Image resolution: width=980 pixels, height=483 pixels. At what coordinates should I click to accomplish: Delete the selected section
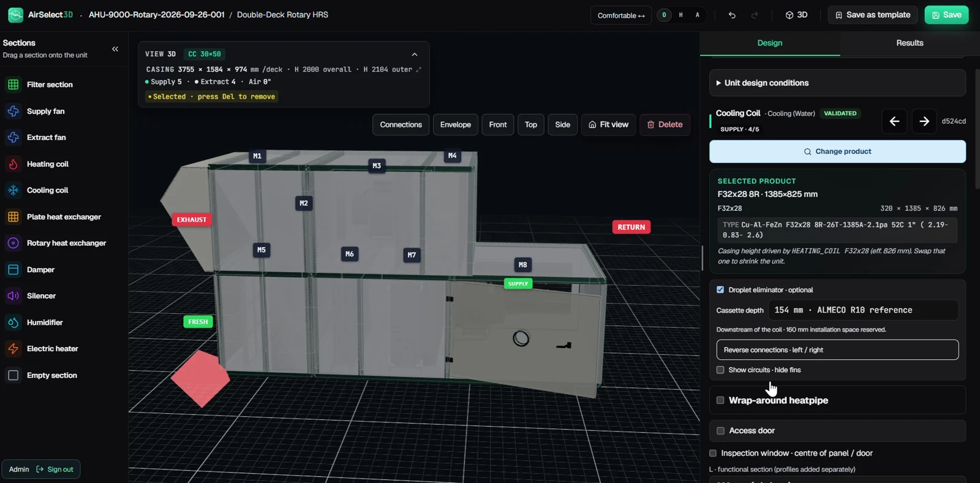tap(665, 124)
